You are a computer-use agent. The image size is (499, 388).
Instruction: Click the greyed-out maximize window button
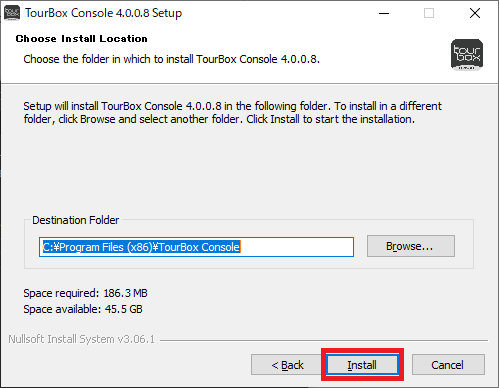[x=429, y=13]
